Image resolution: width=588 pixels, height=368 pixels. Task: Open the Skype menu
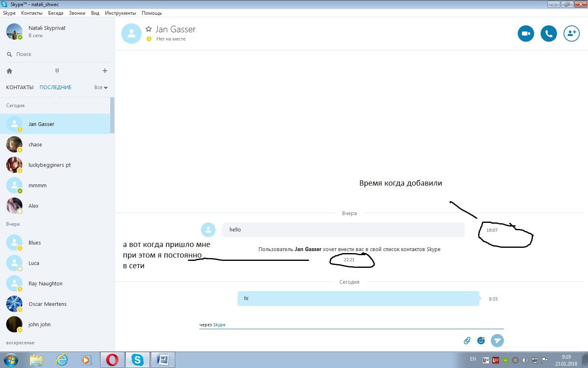[9, 13]
